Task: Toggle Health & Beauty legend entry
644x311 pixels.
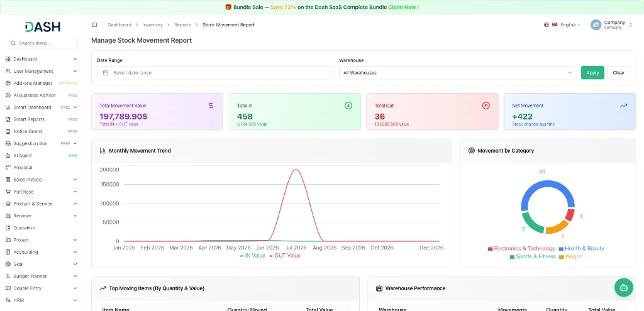Action: [581, 249]
